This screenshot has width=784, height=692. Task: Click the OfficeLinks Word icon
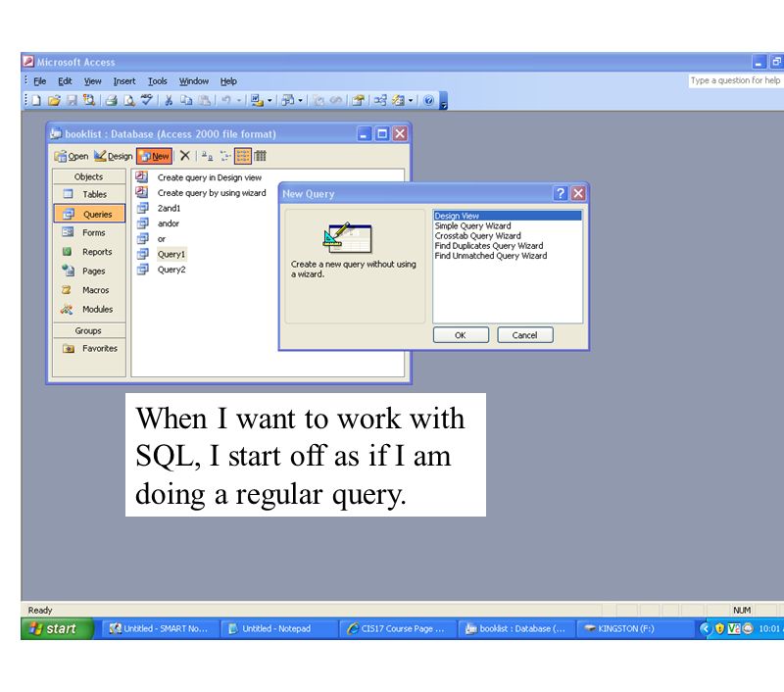click(x=257, y=101)
